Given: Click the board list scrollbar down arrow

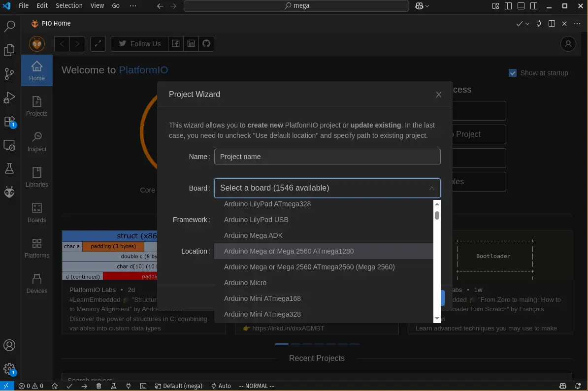Looking at the screenshot, I should pyautogui.click(x=437, y=319).
